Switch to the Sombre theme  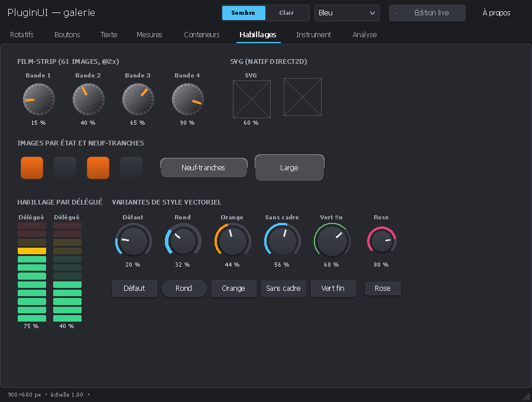(244, 13)
